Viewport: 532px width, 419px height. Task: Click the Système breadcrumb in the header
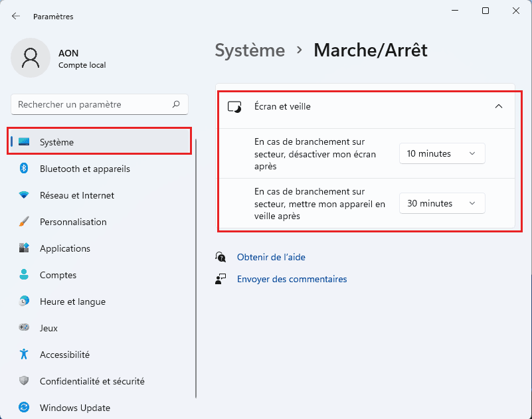coord(250,50)
